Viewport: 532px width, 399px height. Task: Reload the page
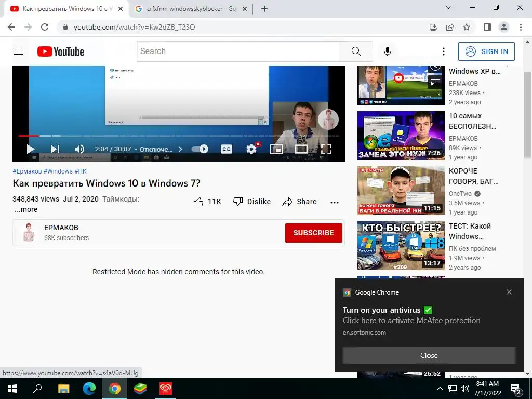pyautogui.click(x=45, y=27)
